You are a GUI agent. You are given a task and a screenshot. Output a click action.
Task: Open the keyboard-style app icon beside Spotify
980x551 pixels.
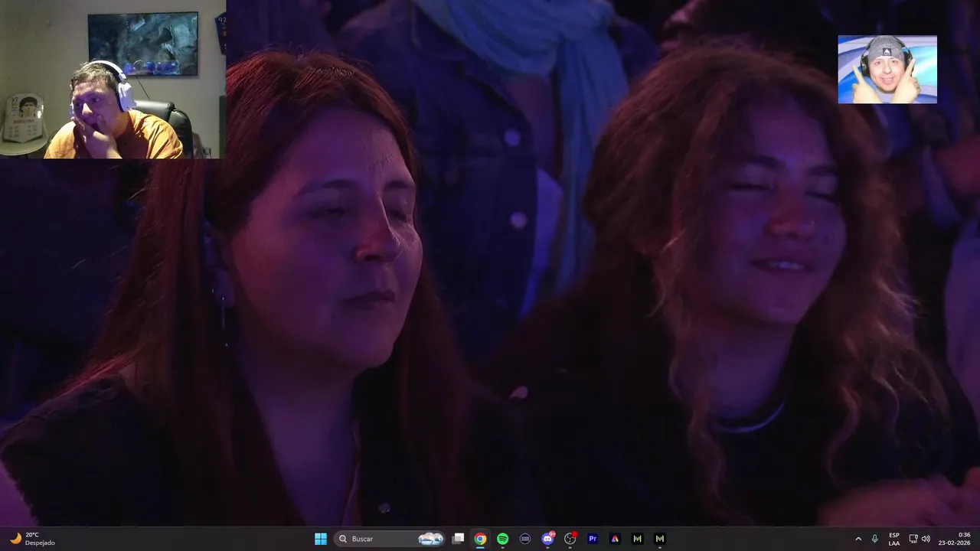[525, 539]
